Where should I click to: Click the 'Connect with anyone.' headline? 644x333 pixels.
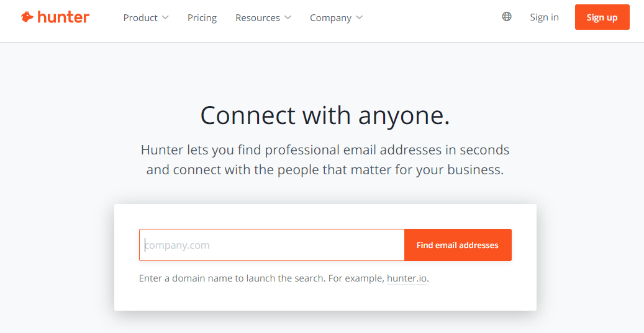(x=325, y=115)
